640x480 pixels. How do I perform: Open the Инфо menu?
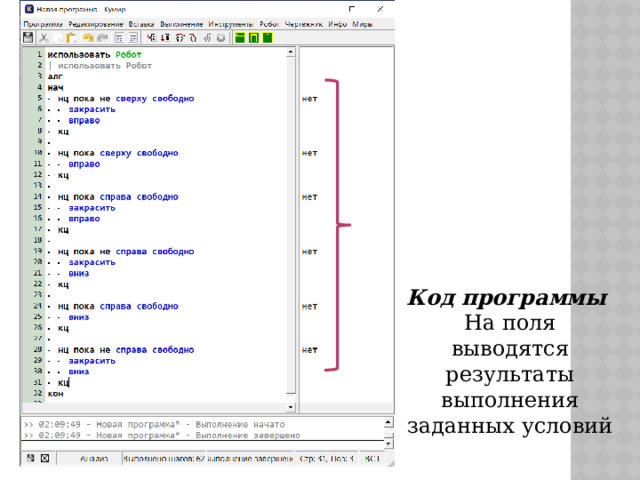338,24
